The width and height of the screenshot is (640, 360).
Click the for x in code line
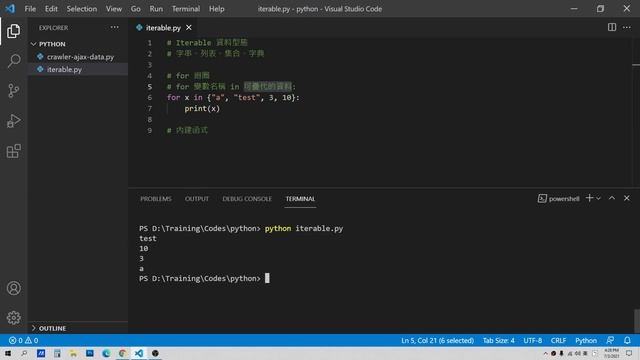pyautogui.click(x=233, y=98)
